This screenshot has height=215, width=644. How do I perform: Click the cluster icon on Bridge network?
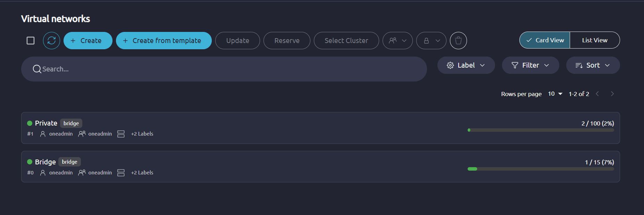(x=121, y=173)
